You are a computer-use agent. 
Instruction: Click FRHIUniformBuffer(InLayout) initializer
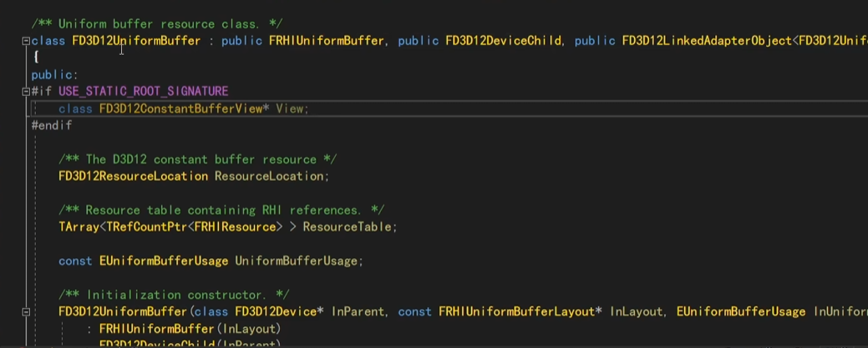point(190,329)
